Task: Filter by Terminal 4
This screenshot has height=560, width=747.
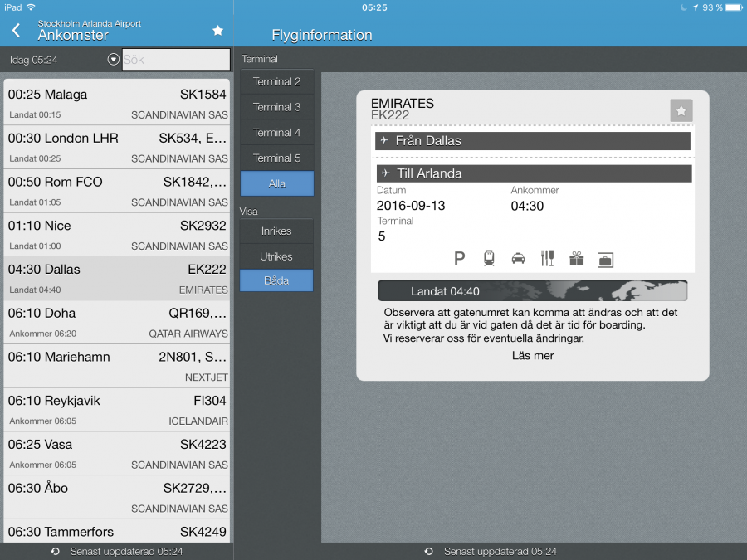Action: point(276,133)
